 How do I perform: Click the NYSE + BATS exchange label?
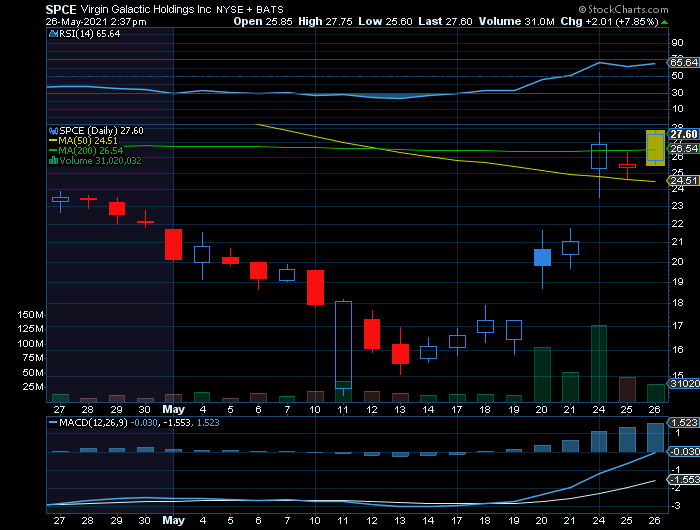click(250, 9)
